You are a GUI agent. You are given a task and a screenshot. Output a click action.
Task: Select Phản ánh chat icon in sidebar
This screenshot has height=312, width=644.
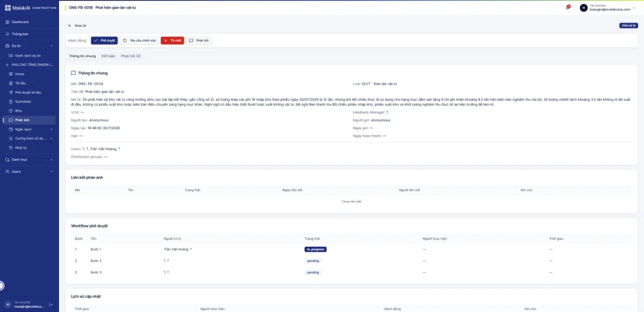coord(11,120)
